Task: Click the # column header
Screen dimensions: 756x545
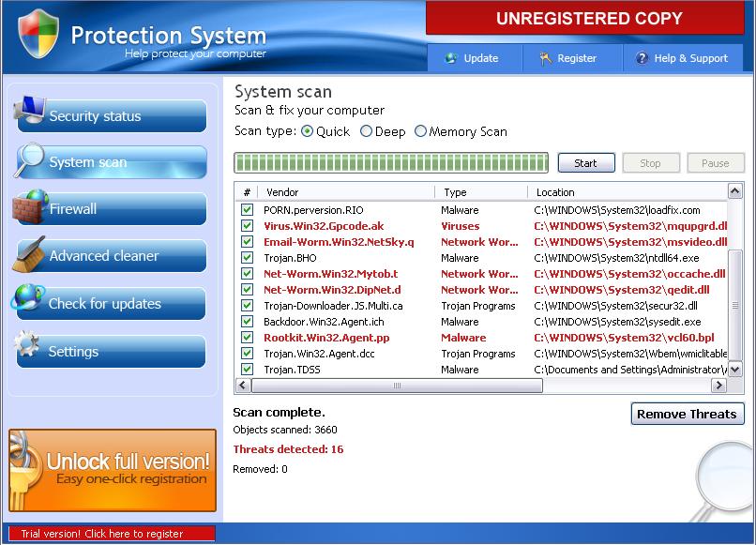Action: [247, 192]
